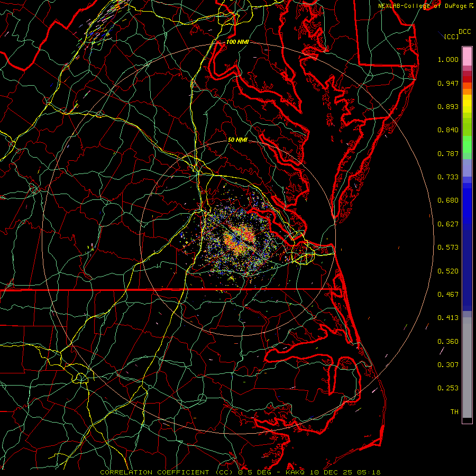Click the 0.733 color scale value
476x476 pixels.
[x=448, y=177]
